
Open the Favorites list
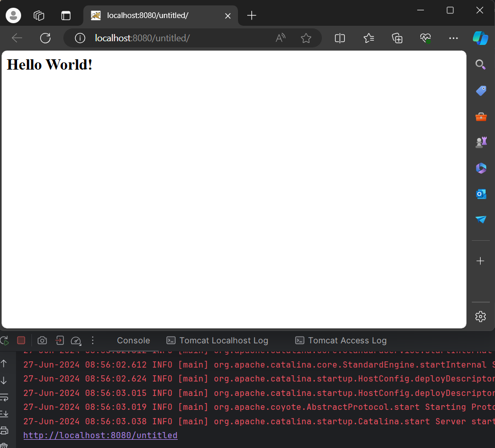(x=368, y=38)
